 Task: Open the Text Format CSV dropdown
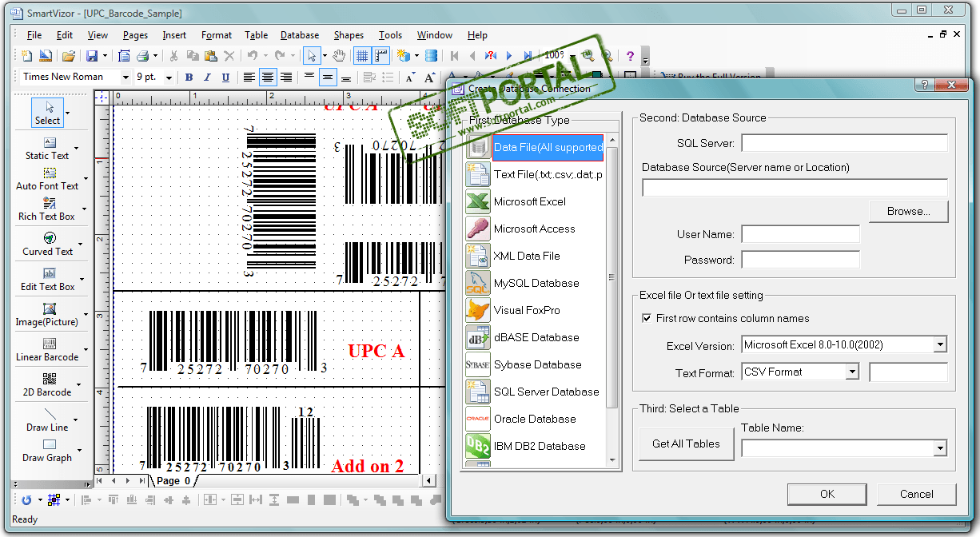[852, 372]
